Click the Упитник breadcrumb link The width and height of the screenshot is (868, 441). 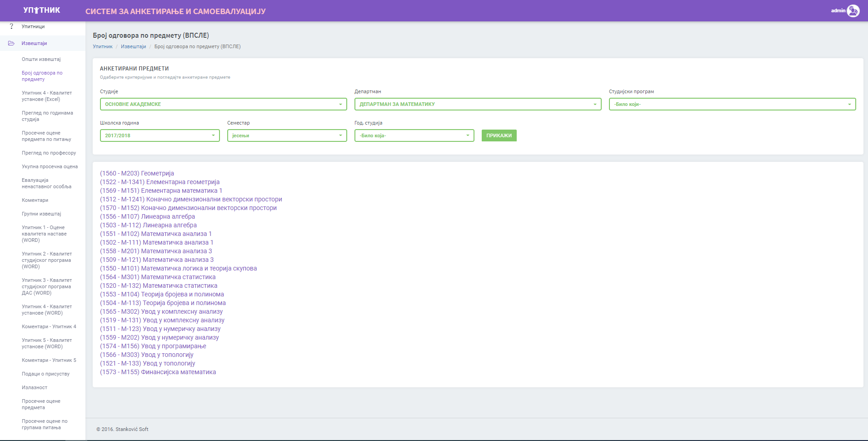point(103,46)
